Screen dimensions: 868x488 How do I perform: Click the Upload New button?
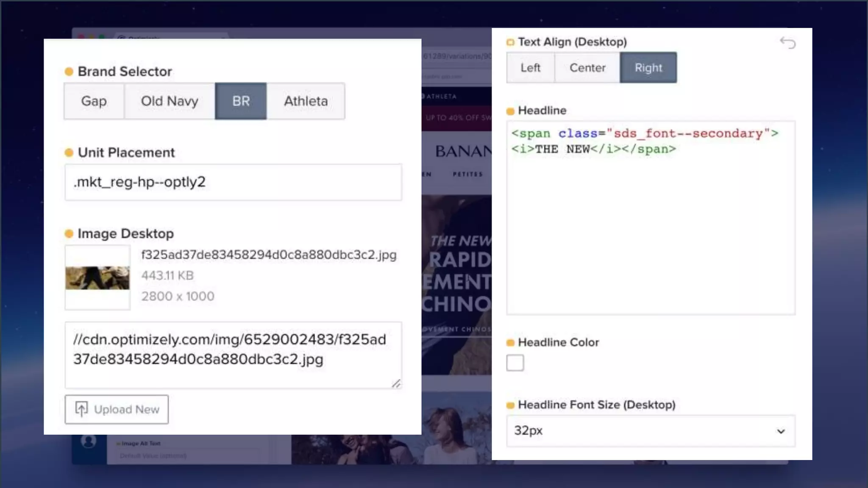coord(117,409)
